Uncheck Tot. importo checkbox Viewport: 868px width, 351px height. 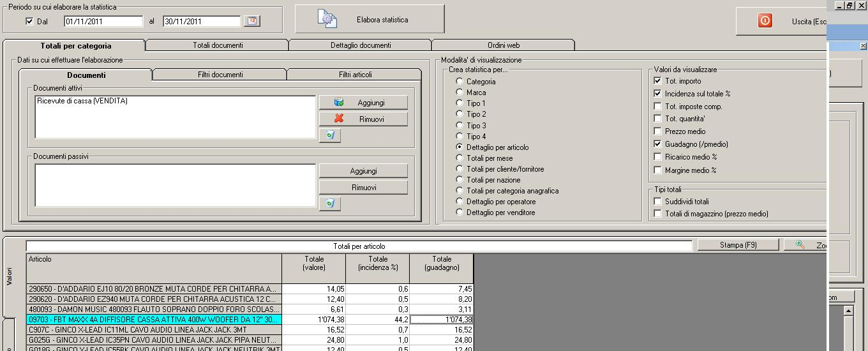pos(658,81)
